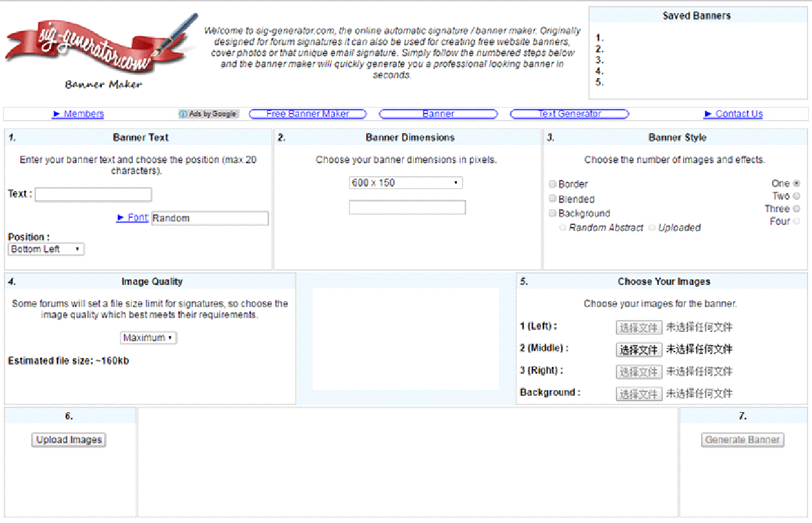Select the Random Abstract radio option
This screenshot has width=812, height=523.
coord(563,228)
